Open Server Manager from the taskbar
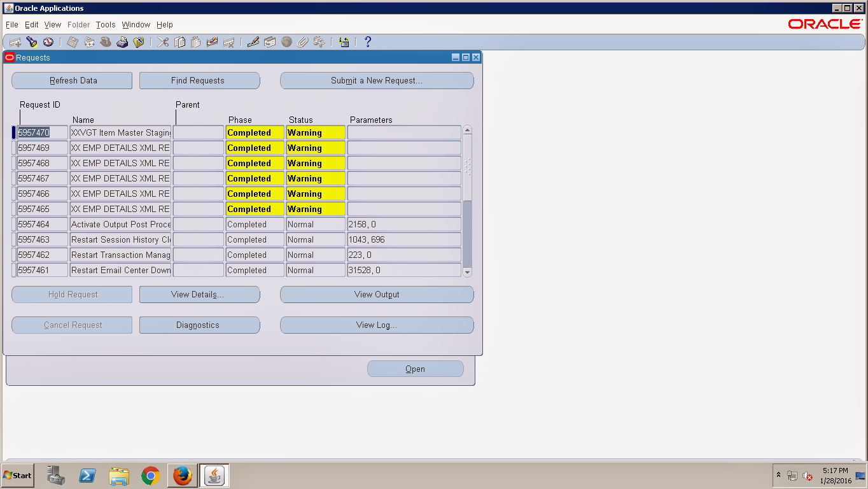868x489 pixels. (x=56, y=476)
